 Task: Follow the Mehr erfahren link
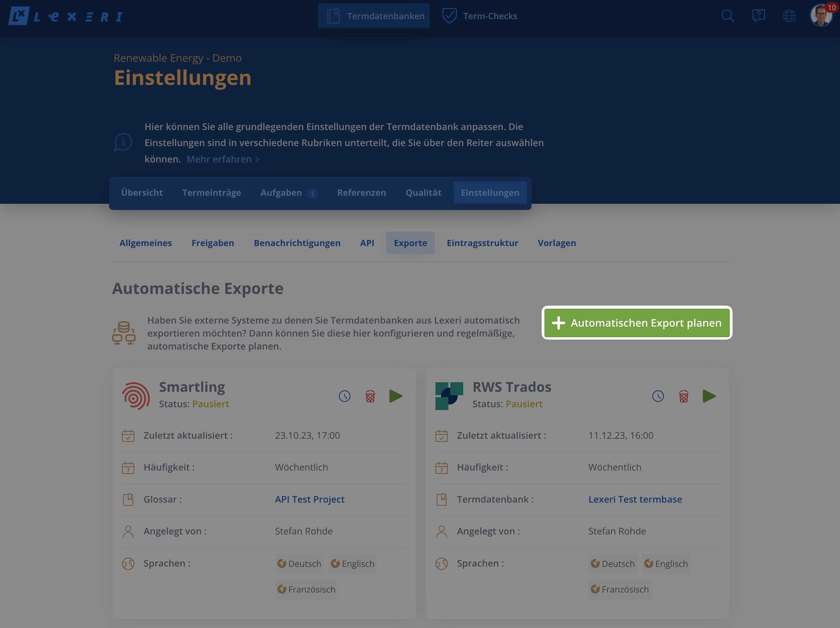[223, 159]
